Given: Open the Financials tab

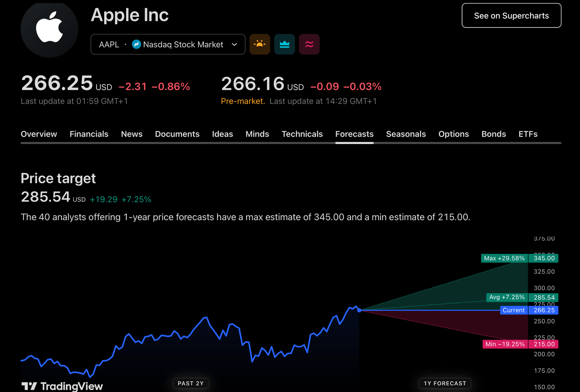Looking at the screenshot, I should tap(89, 134).
